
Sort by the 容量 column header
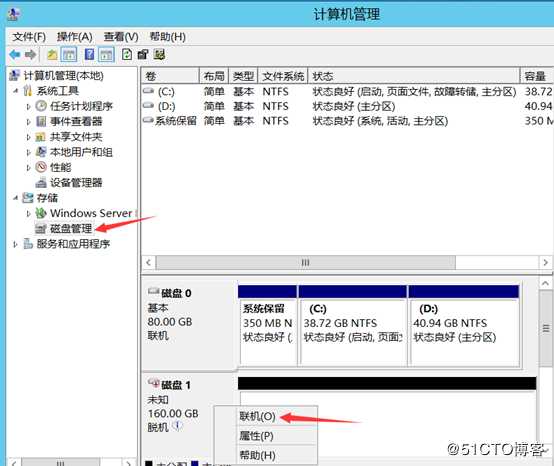pos(536,76)
